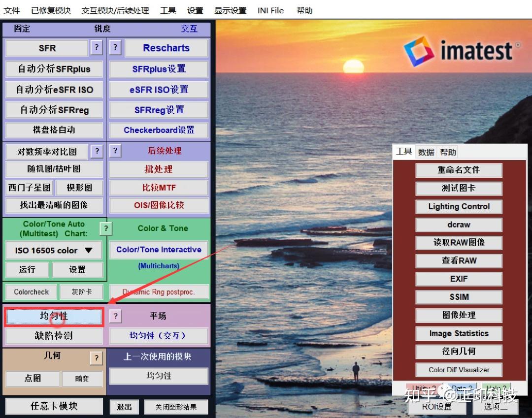Open the 工具 menu in the menu bar
This screenshot has width=532, height=418.
tap(168, 10)
